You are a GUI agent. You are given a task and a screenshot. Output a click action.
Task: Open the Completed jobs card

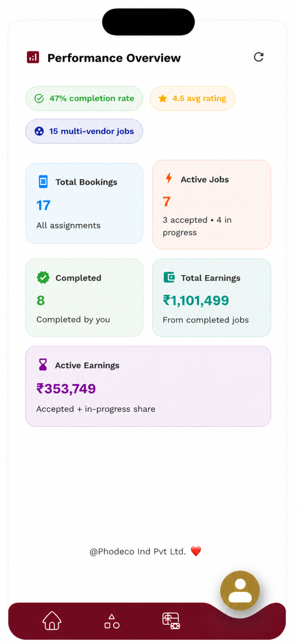pyautogui.click(x=84, y=298)
